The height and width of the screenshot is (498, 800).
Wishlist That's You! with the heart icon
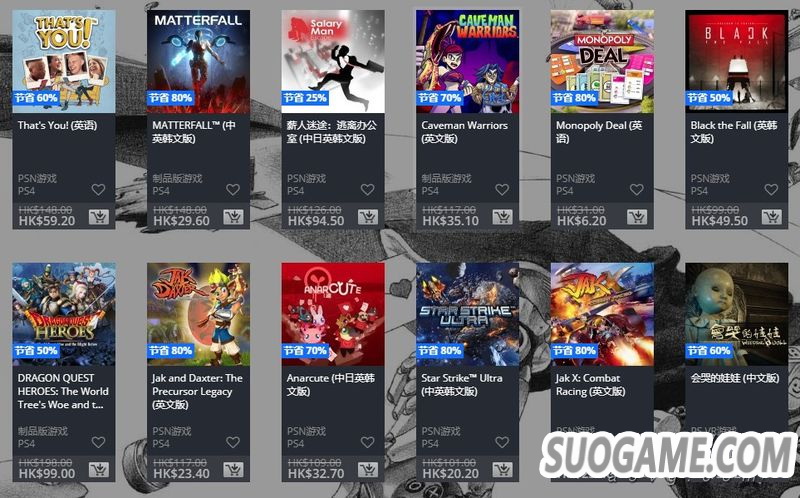tap(98, 189)
